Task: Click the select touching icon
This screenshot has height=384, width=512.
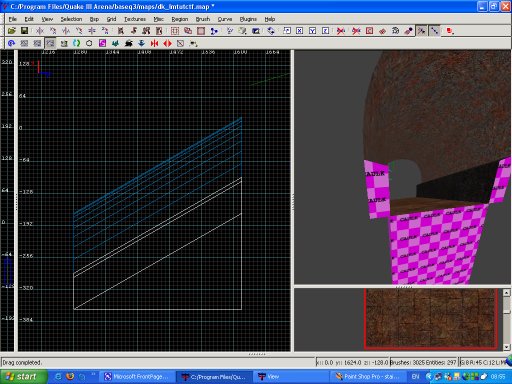Action: click(134, 31)
